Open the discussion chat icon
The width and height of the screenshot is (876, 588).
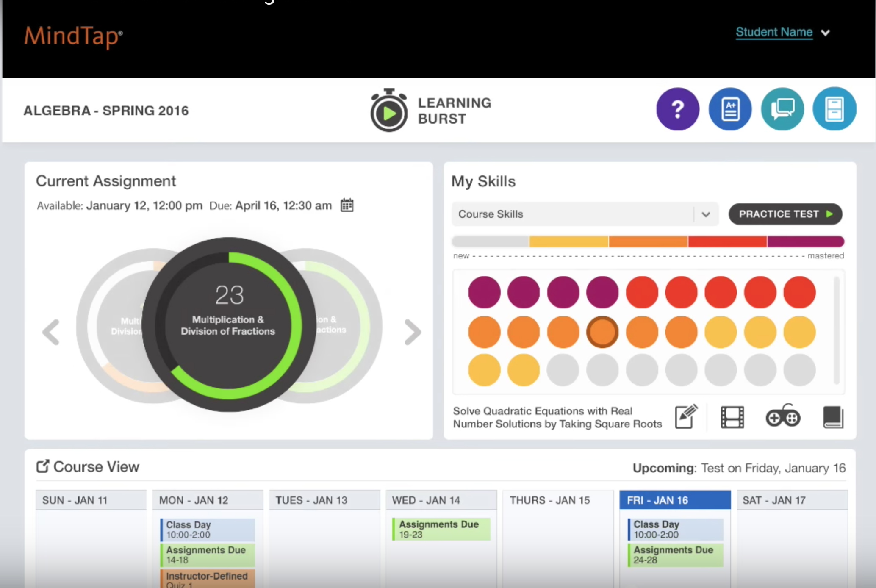[782, 109]
